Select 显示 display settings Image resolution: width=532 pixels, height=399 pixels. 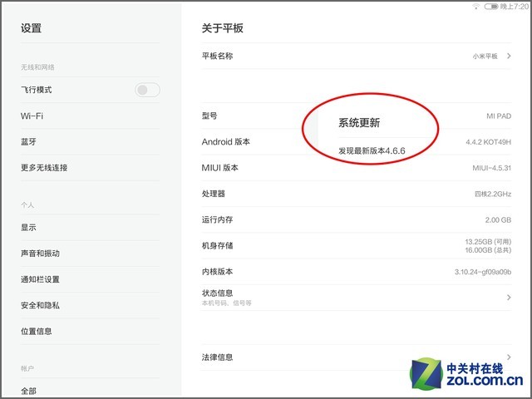click(x=28, y=227)
